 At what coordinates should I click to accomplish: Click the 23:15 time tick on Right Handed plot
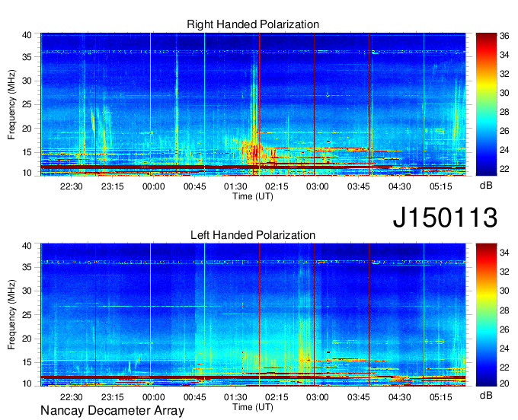pos(112,186)
